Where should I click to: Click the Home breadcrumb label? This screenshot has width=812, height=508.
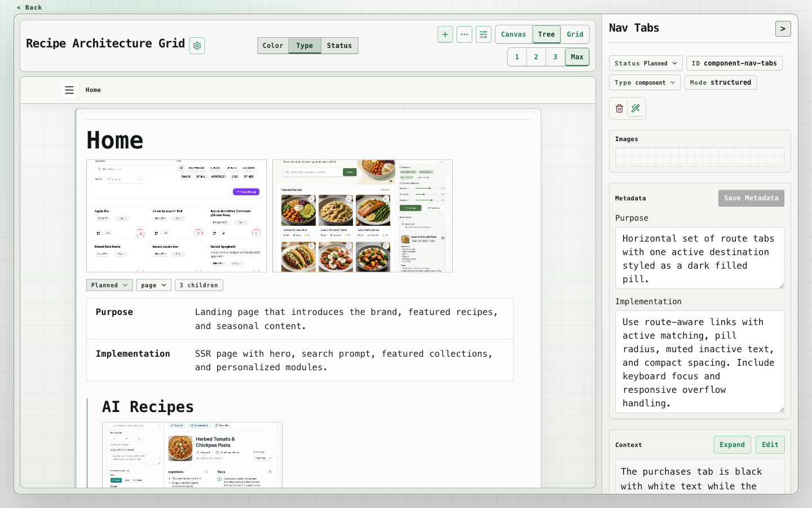[93, 90]
